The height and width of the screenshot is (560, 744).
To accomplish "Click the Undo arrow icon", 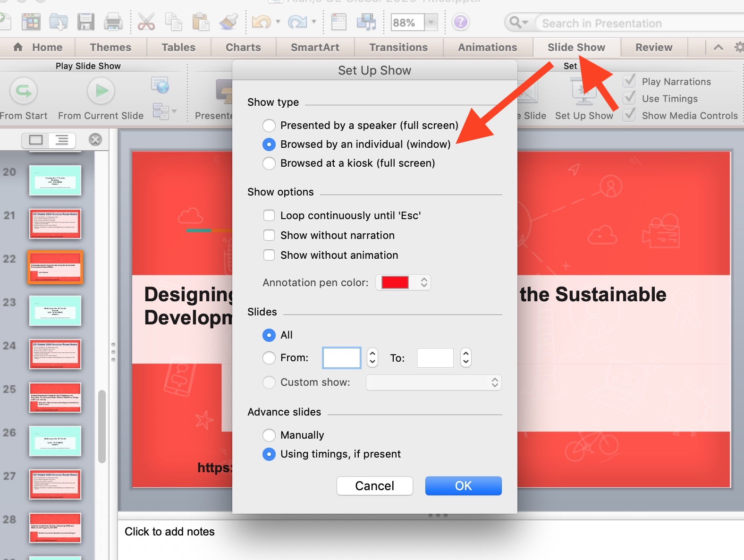I will coord(261,22).
